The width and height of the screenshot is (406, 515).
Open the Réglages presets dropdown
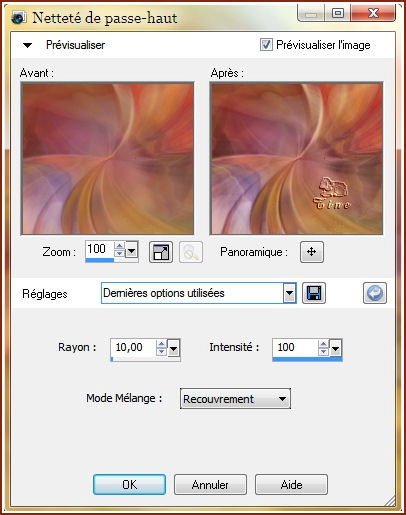pyautogui.click(x=289, y=293)
